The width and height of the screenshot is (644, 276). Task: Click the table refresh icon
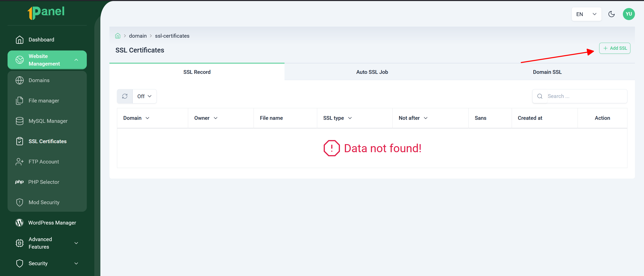125,96
